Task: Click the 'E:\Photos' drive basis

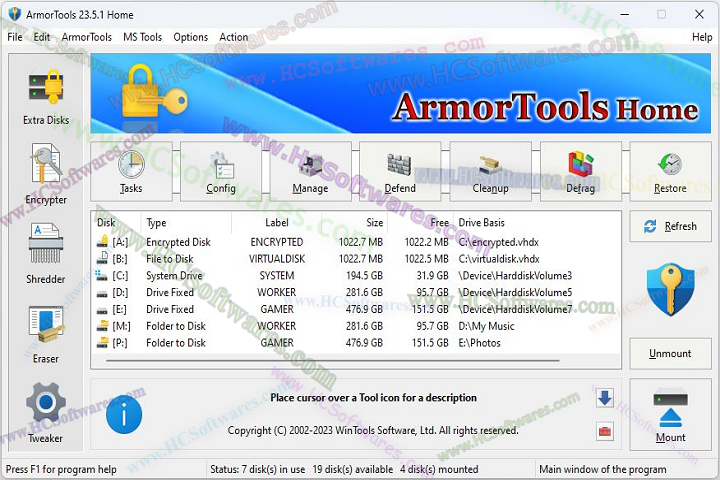Action: (479, 343)
